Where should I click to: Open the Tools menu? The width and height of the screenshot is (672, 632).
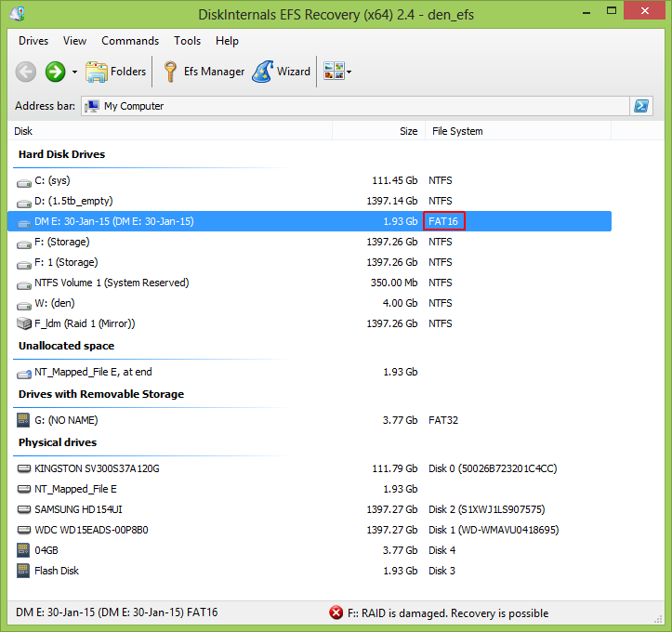[187, 41]
